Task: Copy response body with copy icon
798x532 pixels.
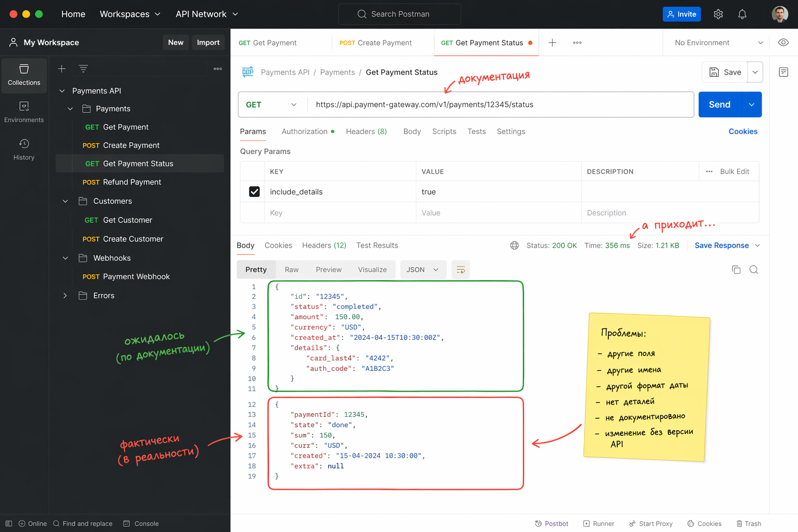Action: pos(736,270)
